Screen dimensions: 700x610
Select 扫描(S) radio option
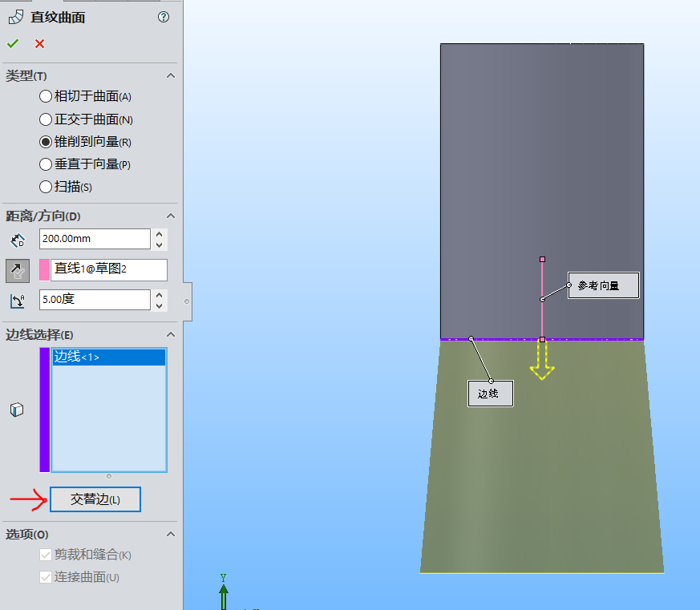click(46, 187)
